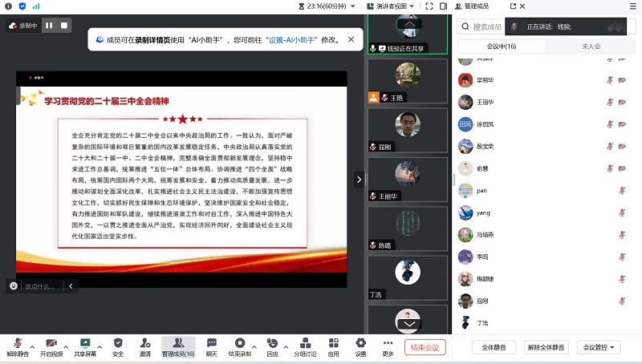Toggle mute for pan
Image resolution: width=642 pixels, height=364 pixels.
(622, 191)
